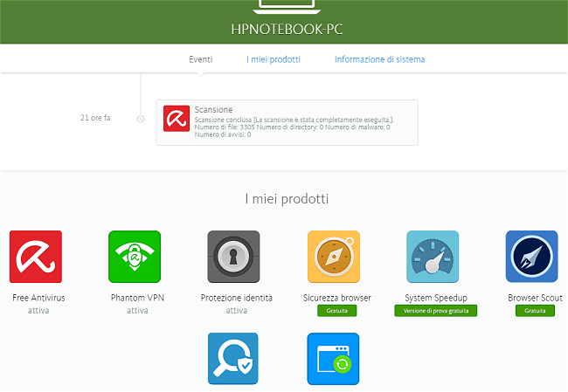Screen dimensions: 568x392
Task: Open the Informazione di sistema tab
Action: (379, 59)
